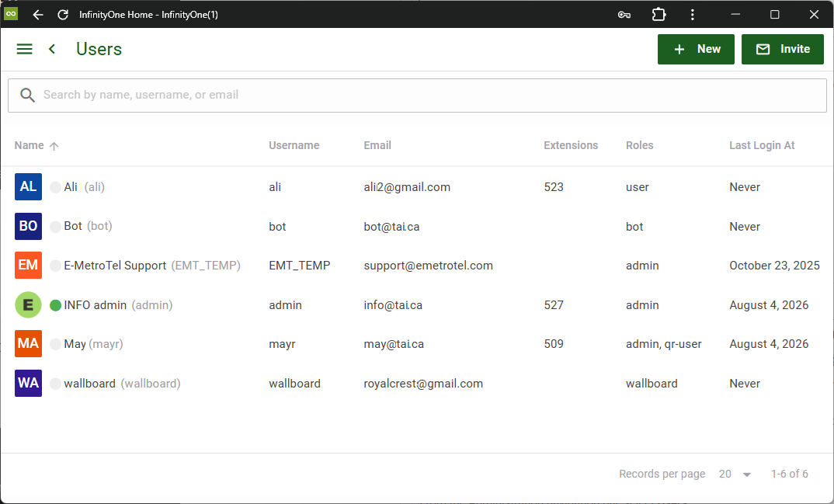The height and width of the screenshot is (504, 834).
Task: Open INFO admin (admin) user name
Action: [118, 305]
